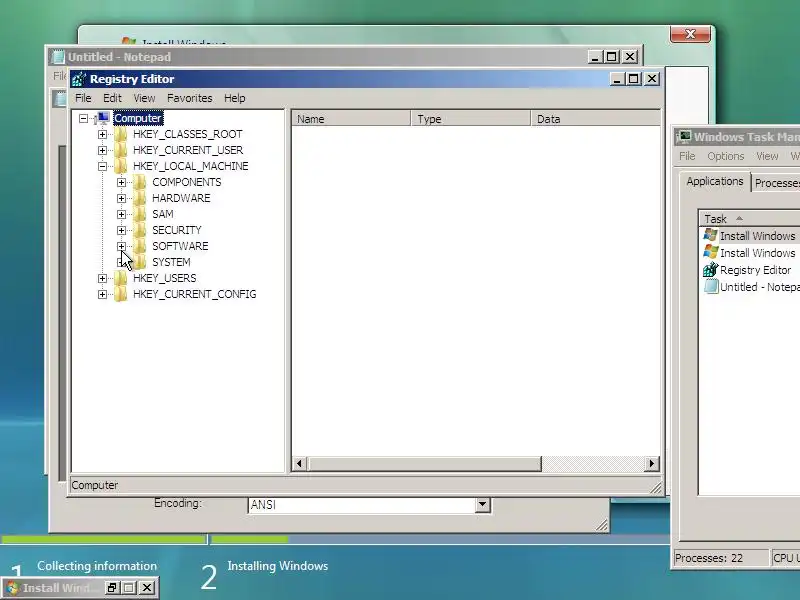Open Registry Editor Edit menu
The height and width of the screenshot is (600, 800).
112,98
